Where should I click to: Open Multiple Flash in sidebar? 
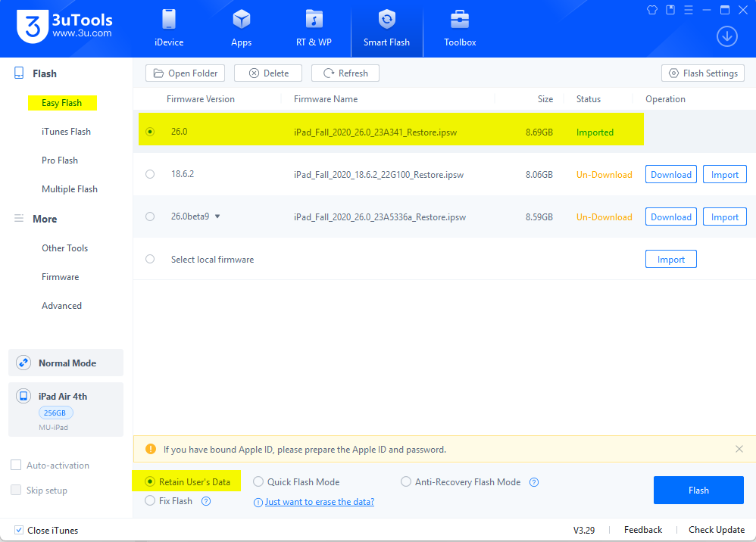point(70,189)
